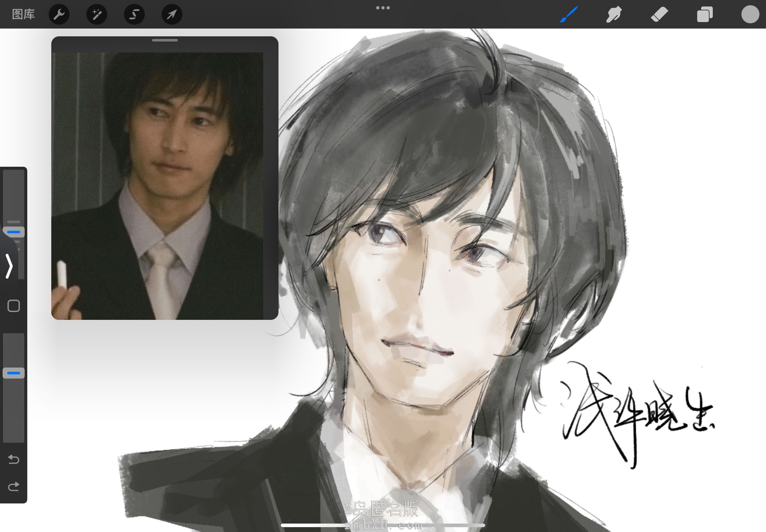Return to the 图库 gallery
The width and height of the screenshot is (766, 532).
(23, 14)
